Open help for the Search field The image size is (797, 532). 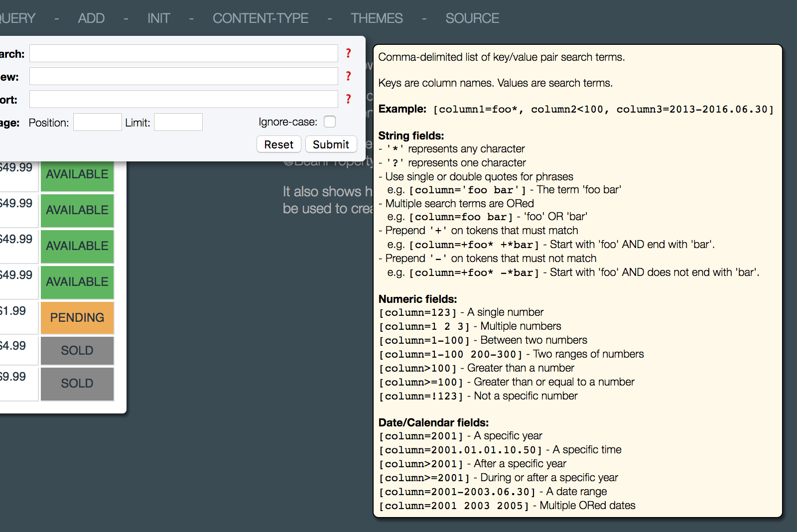tap(348, 53)
